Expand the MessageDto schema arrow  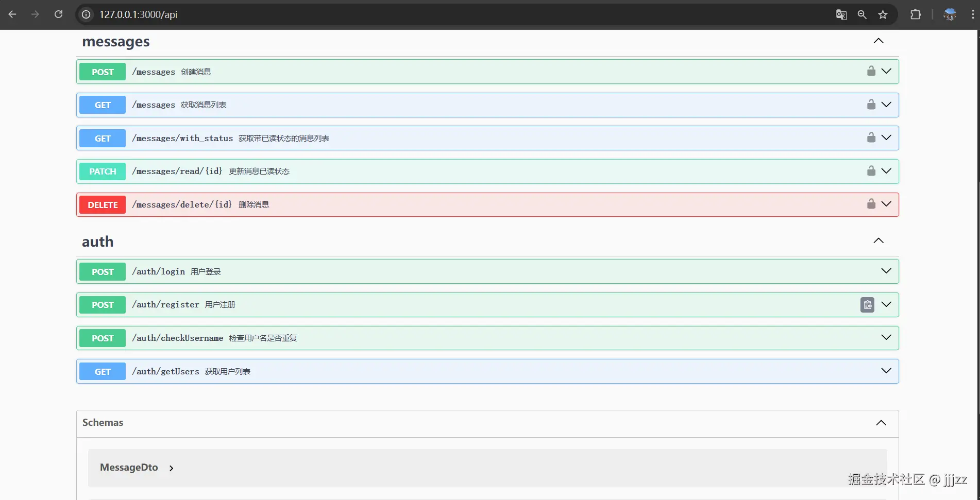(x=172, y=468)
